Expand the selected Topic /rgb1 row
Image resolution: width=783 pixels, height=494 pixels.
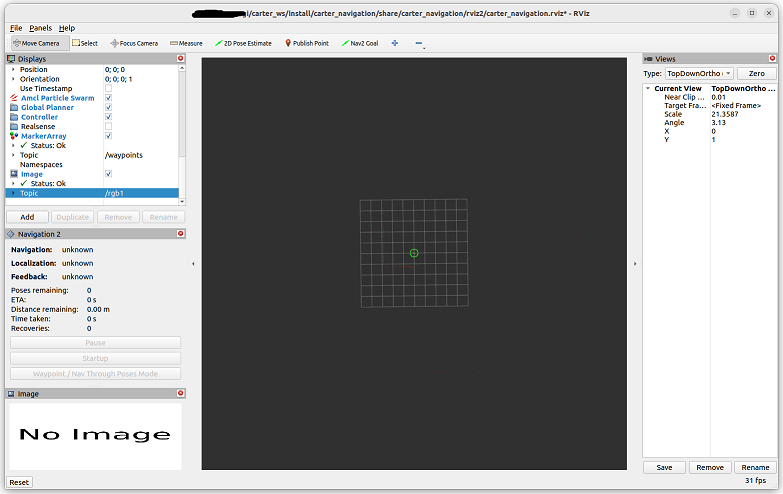[13, 193]
